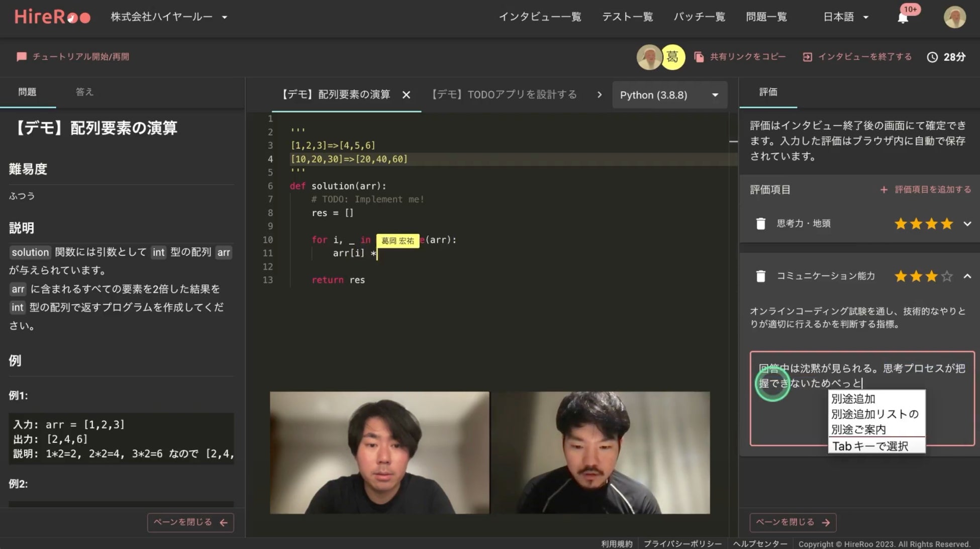Image resolution: width=980 pixels, height=549 pixels.
Task: Open the TODOアプリを設計する question tab
Action: tap(504, 95)
